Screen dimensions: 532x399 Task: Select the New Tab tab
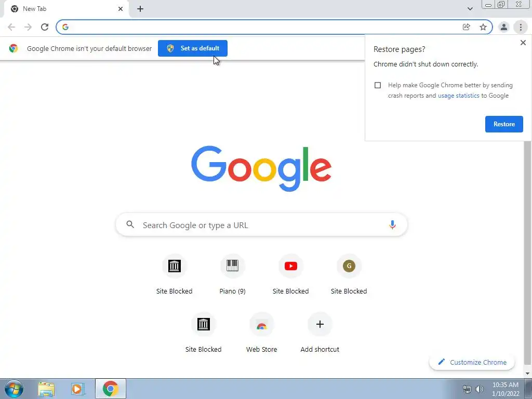66,9
